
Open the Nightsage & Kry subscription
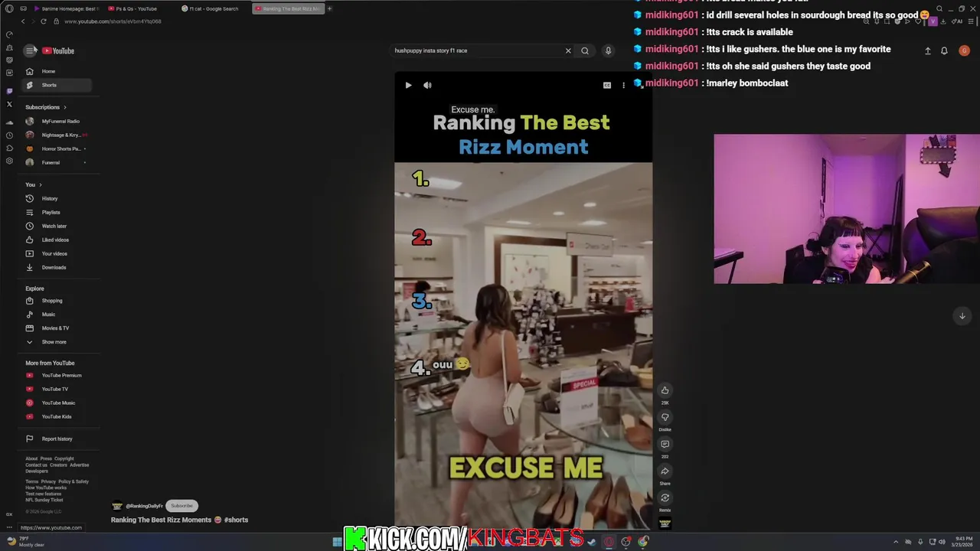57,135
